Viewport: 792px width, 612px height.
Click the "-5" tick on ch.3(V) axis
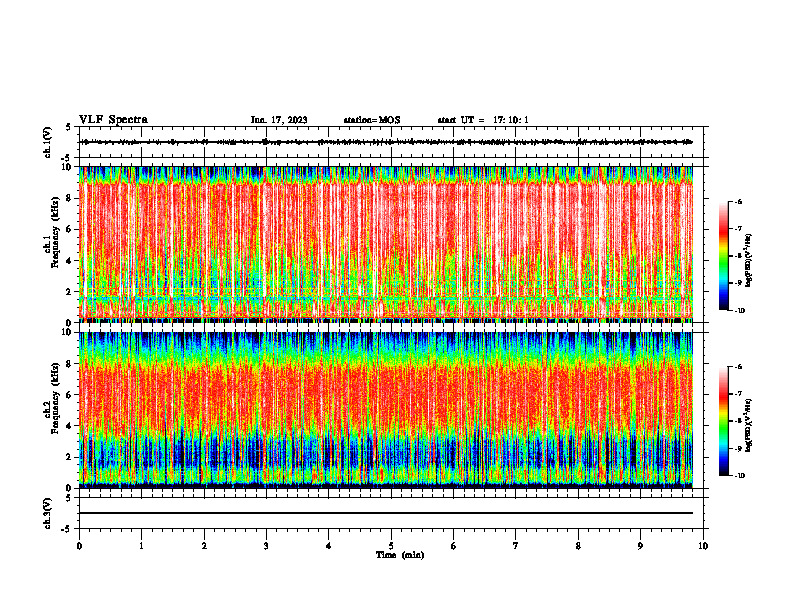coord(67,529)
